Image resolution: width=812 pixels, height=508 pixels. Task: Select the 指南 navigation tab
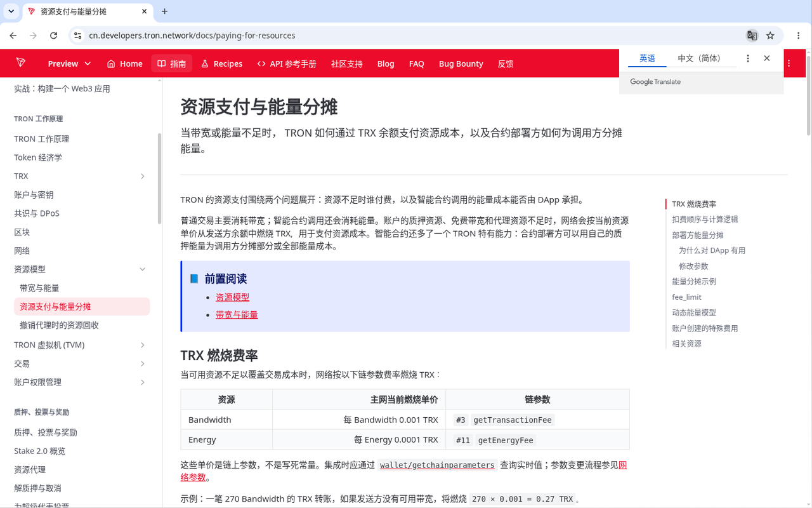(x=172, y=63)
